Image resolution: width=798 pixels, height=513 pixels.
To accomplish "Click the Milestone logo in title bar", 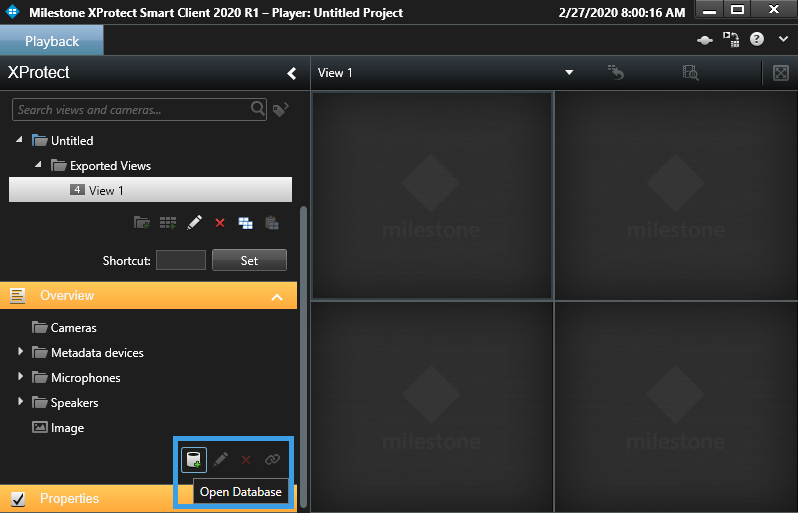I will click(x=12, y=11).
